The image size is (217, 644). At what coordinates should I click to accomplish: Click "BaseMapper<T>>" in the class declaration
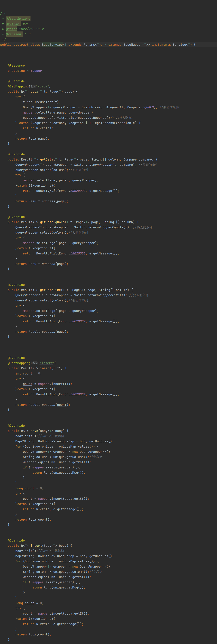click(137, 45)
